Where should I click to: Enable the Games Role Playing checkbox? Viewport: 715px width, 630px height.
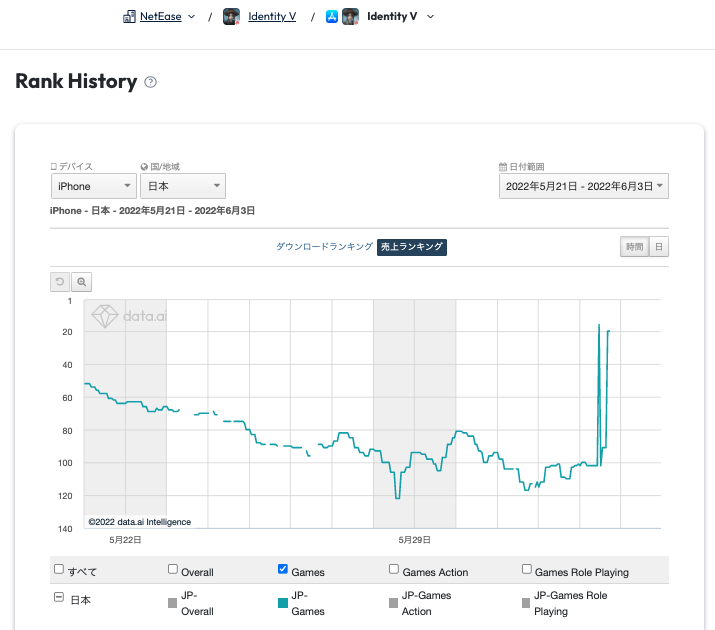(527, 569)
